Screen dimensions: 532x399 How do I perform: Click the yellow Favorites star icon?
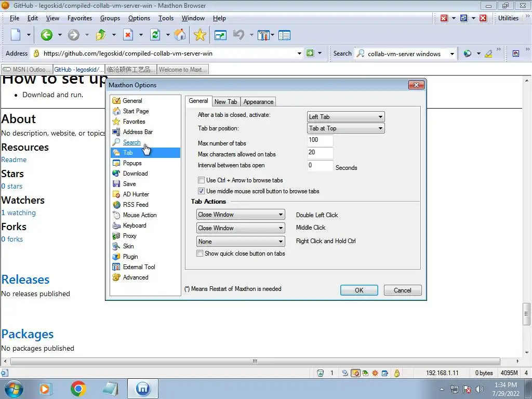click(200, 35)
